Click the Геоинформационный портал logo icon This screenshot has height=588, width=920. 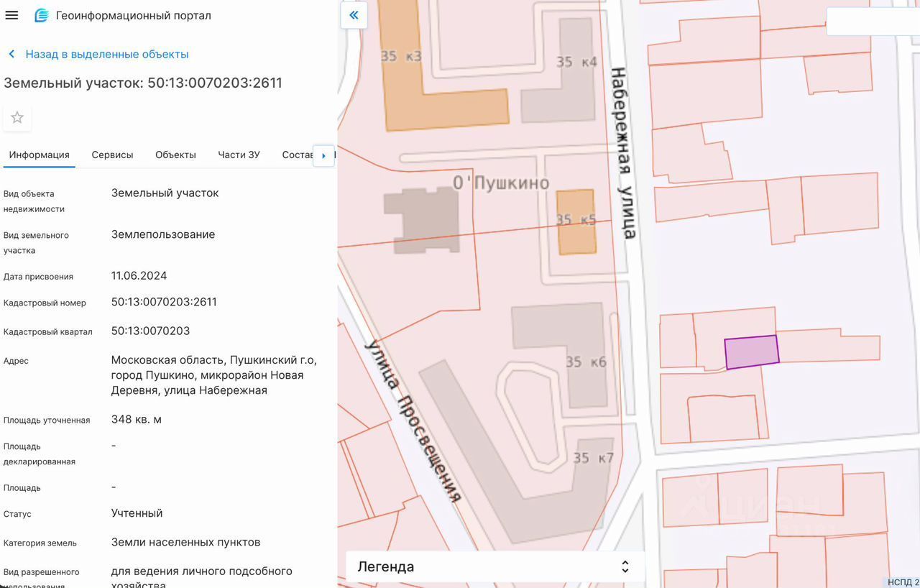42,15
